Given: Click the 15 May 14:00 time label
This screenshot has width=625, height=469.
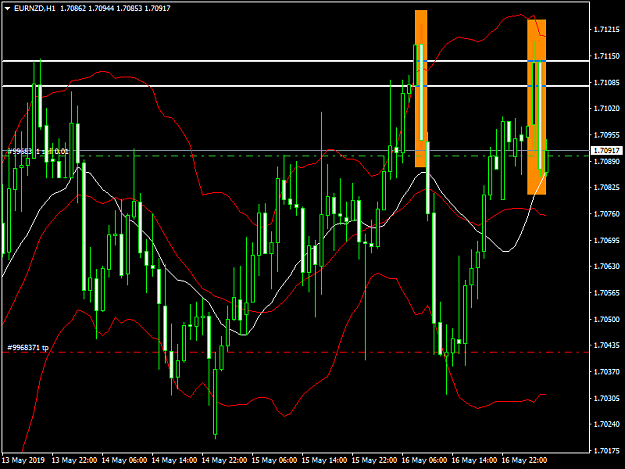Looking at the screenshot, I should [x=324, y=460].
